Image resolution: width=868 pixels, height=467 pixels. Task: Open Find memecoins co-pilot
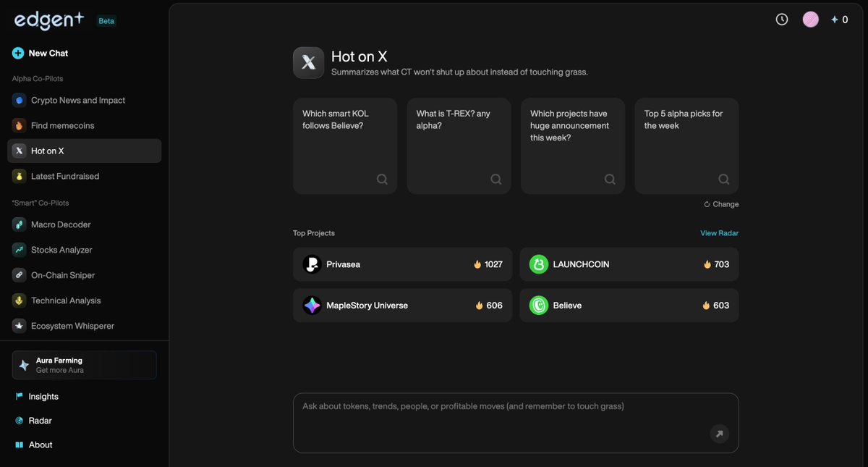(84, 125)
